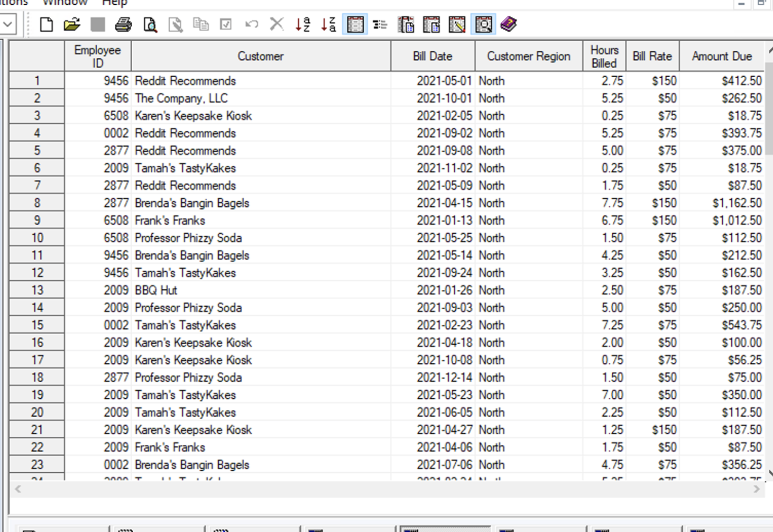This screenshot has height=532, width=773.
Task: Click the bill date '2021-05-01' cell
Action: coord(433,81)
